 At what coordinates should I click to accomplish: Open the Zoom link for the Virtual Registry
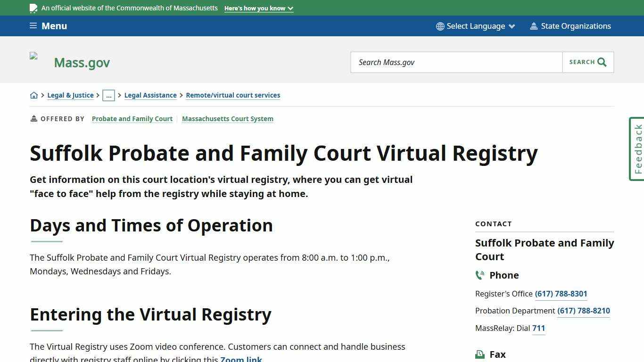click(241, 359)
